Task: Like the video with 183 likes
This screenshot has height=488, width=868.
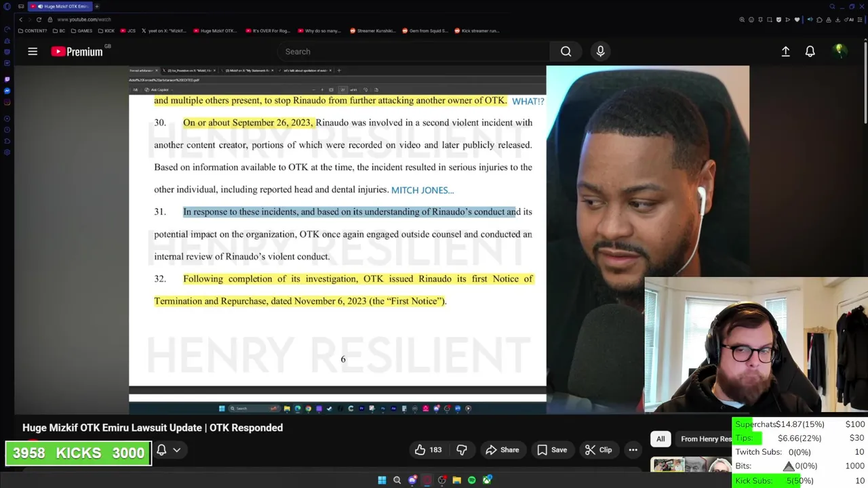Action: tap(427, 450)
